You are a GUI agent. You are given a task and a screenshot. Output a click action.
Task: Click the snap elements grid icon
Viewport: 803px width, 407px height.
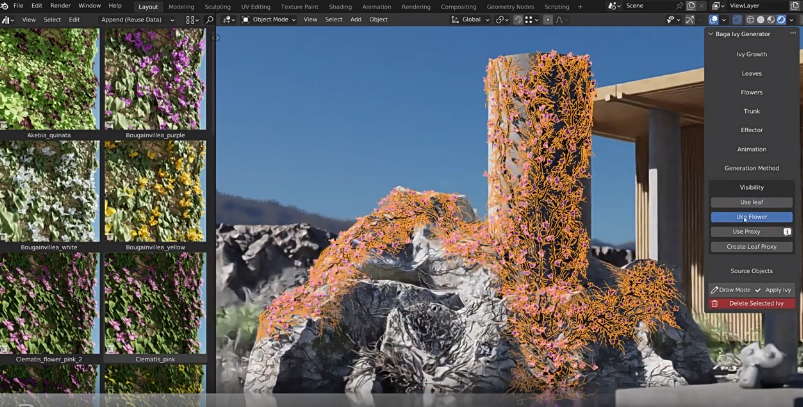pyautogui.click(x=529, y=19)
